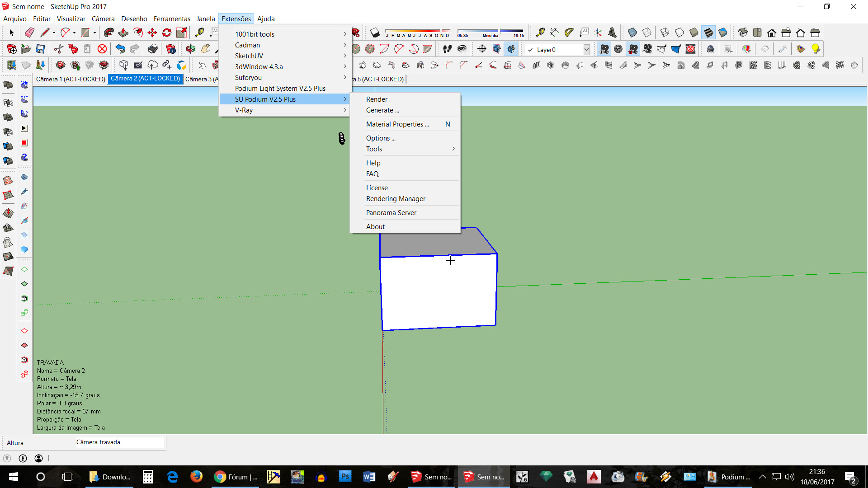Click the user account status button
This screenshot has width=868, height=488.
39,458
